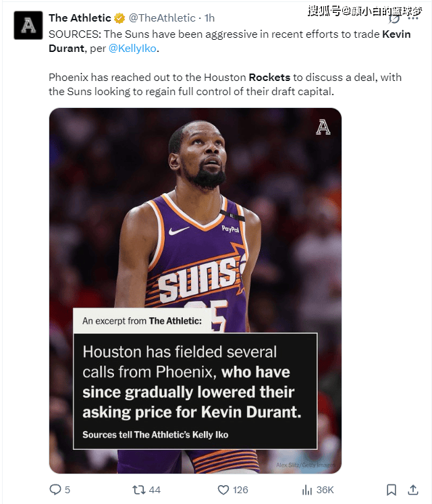Click the 36K views count
Screen dimensions: 432x504
coord(325,490)
